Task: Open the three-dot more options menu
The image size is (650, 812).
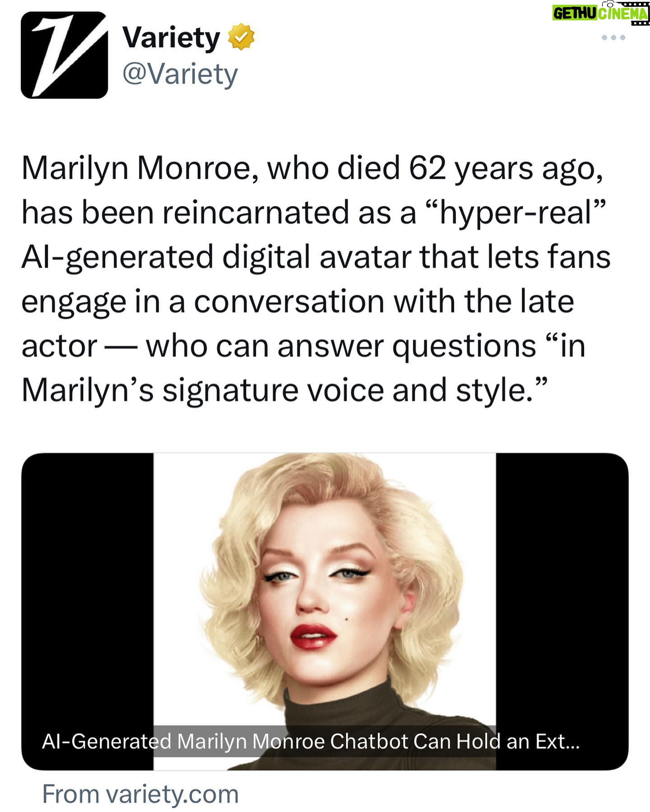Action: click(x=613, y=38)
